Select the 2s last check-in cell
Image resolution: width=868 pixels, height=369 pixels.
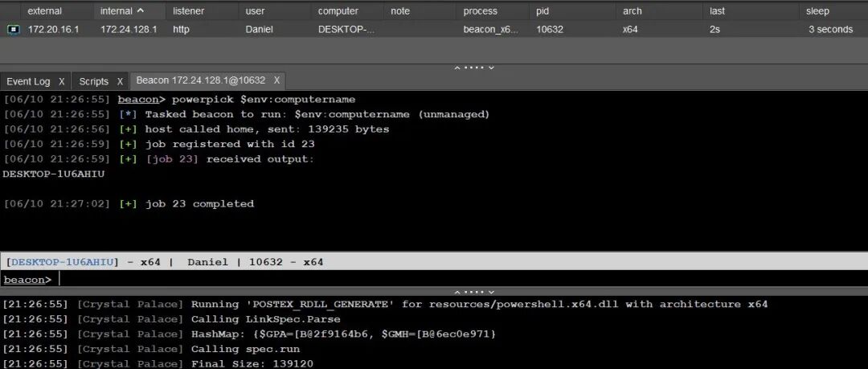click(x=714, y=30)
